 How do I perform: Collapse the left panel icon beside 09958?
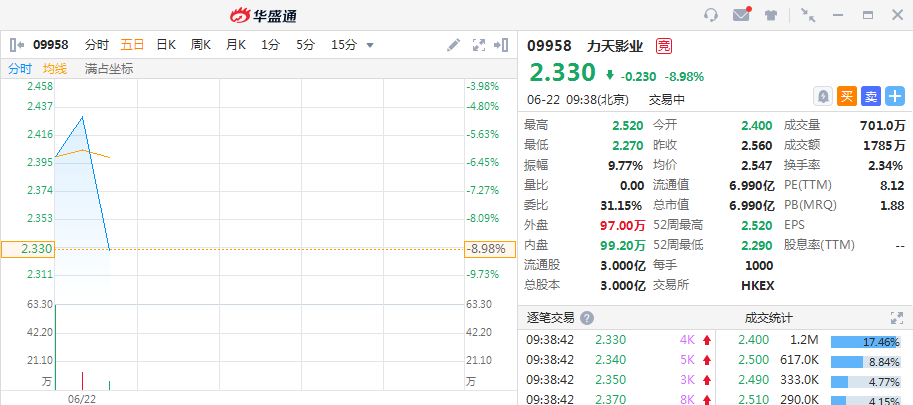[16, 45]
